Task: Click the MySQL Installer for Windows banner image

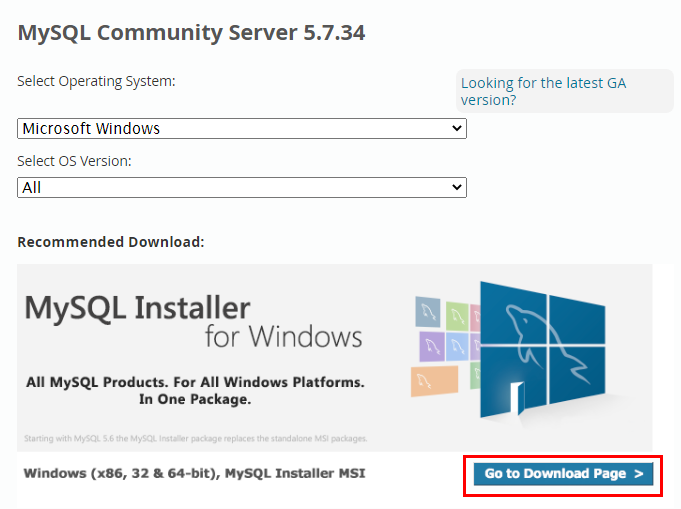Action: pyautogui.click(x=334, y=357)
